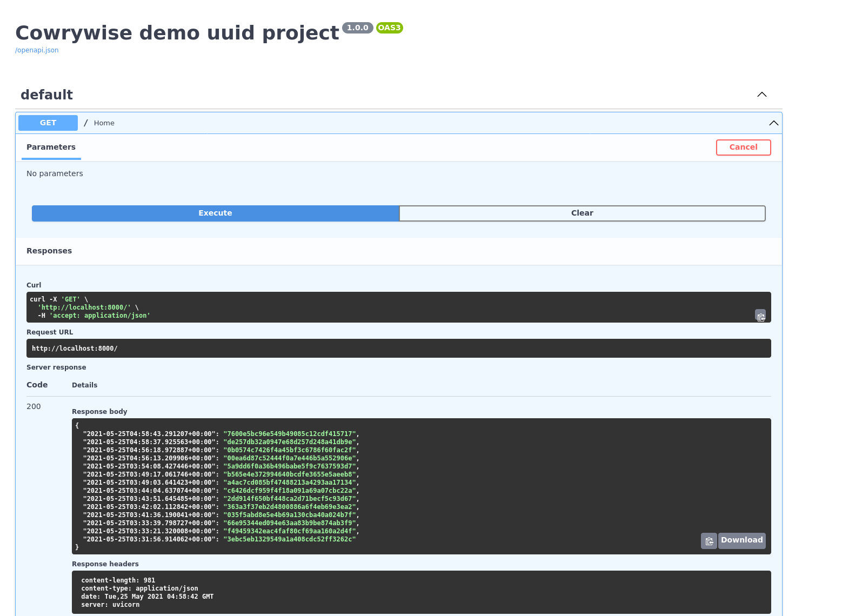Click the Cowrywise demo uuid project title
Image resolution: width=842 pixels, height=616 pixels.
pyautogui.click(x=177, y=33)
